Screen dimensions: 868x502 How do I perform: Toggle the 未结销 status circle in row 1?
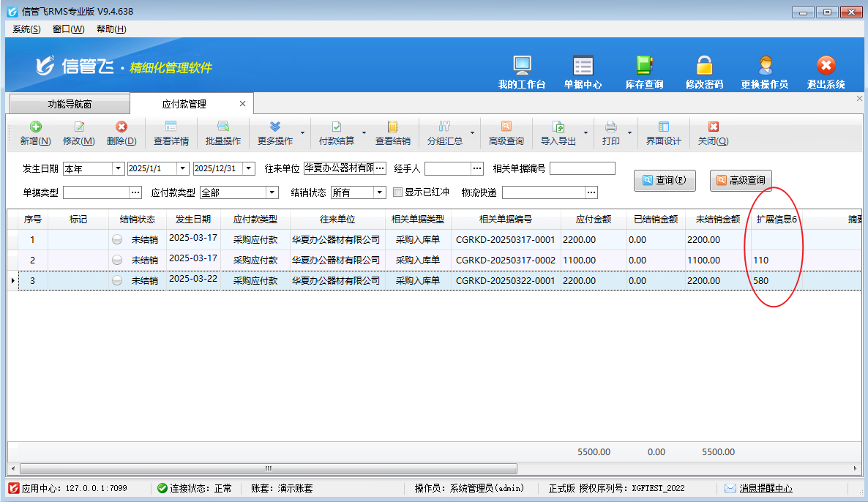click(117, 239)
